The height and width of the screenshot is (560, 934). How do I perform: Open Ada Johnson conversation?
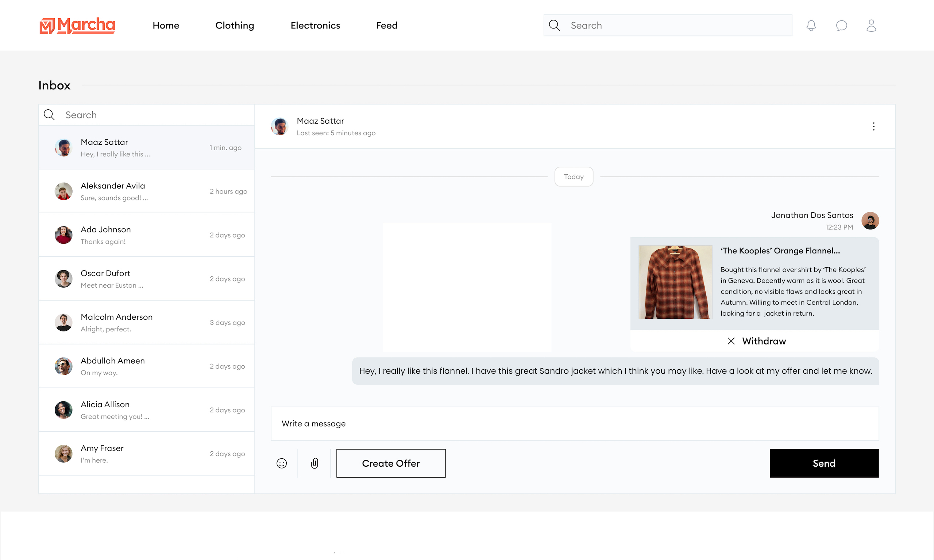coord(146,235)
